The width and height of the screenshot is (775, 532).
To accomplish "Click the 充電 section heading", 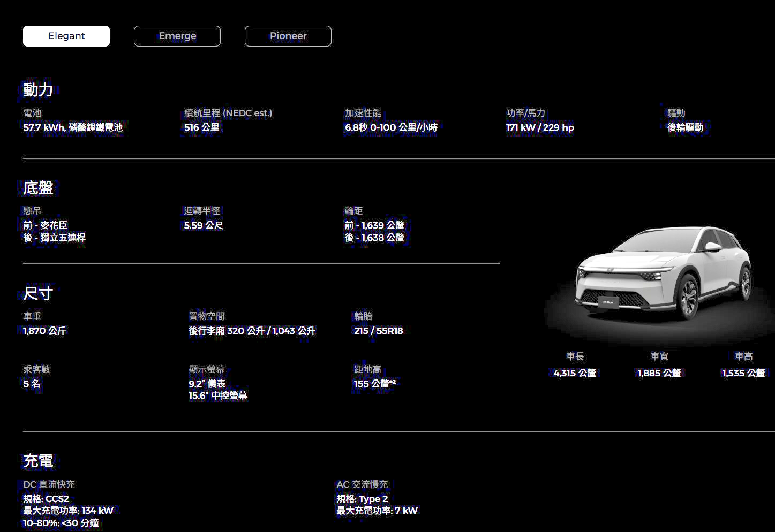I will [x=38, y=461].
